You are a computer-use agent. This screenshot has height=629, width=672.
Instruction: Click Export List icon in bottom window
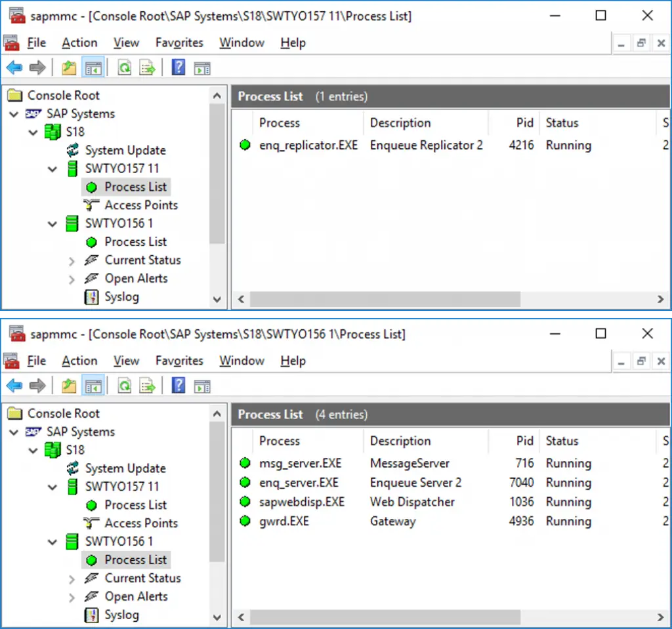tap(148, 386)
